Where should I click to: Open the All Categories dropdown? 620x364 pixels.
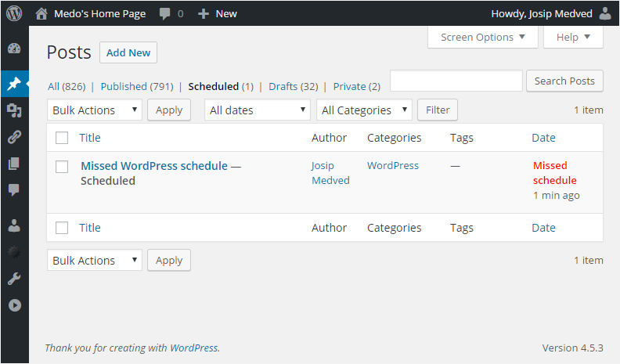[x=364, y=110]
